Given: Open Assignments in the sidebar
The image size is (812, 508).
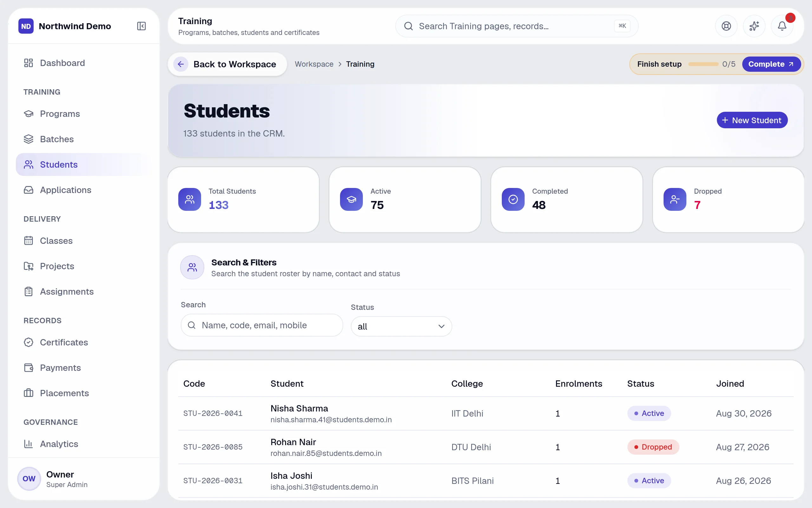Looking at the screenshot, I should 83,291.
